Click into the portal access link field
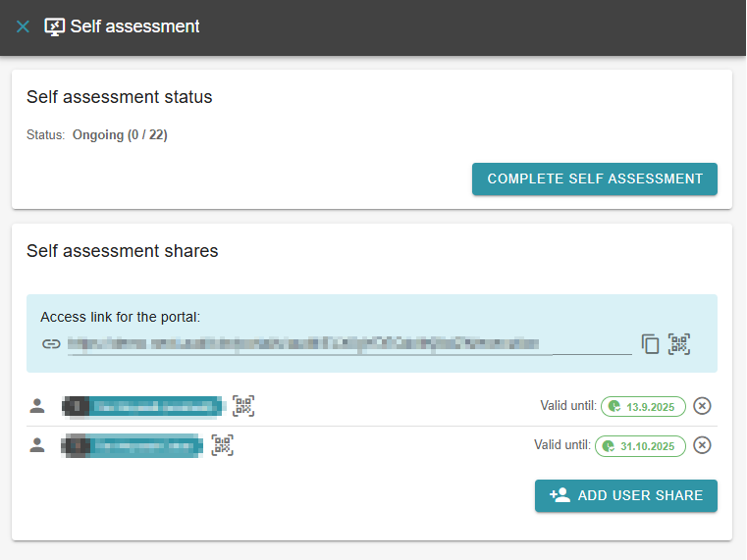This screenshot has height=560, width=747. tap(348, 344)
